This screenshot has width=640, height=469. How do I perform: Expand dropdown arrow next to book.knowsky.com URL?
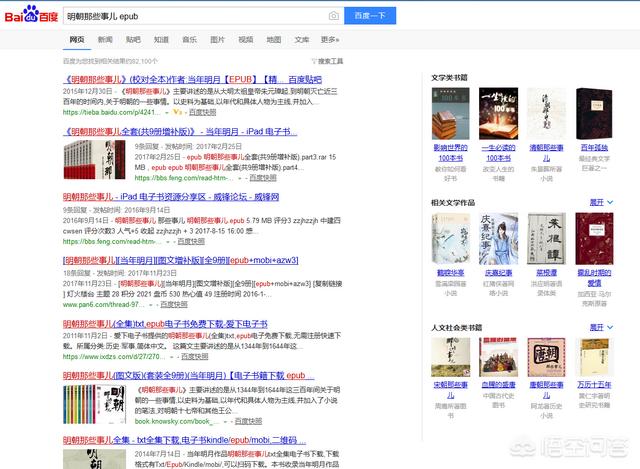(225, 422)
